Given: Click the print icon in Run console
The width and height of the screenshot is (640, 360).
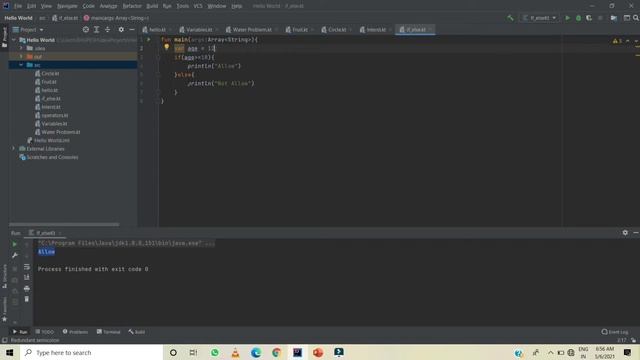Looking at the screenshot, I should pos(27,289).
